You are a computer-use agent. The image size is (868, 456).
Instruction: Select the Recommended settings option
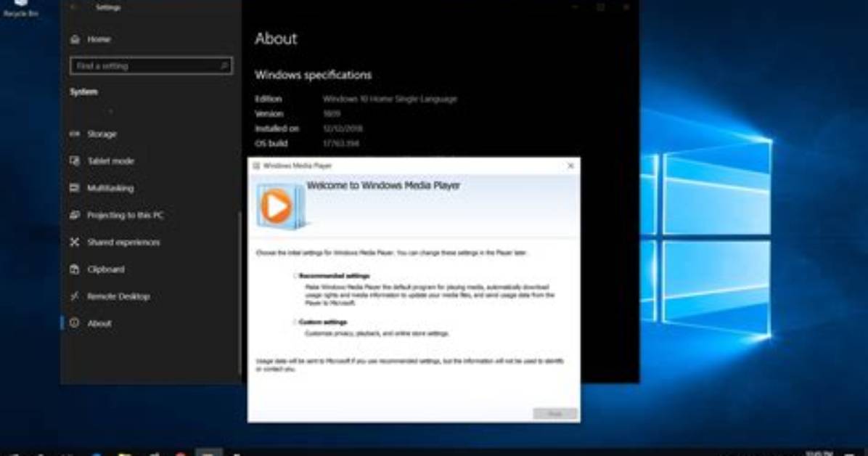(295, 276)
